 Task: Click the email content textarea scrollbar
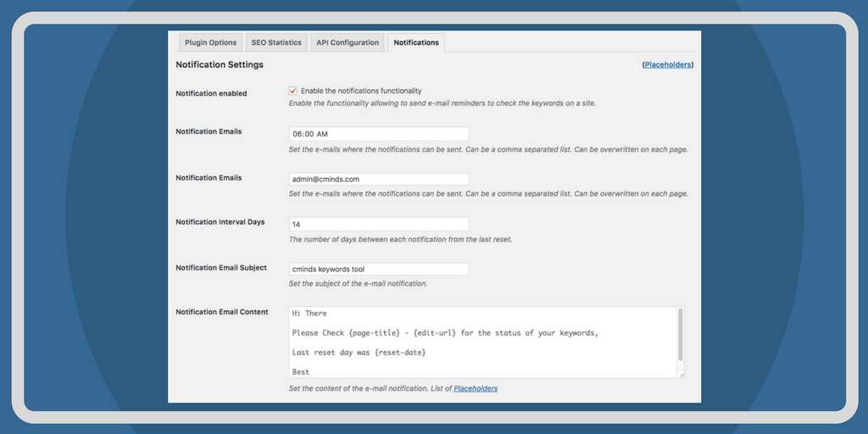680,335
